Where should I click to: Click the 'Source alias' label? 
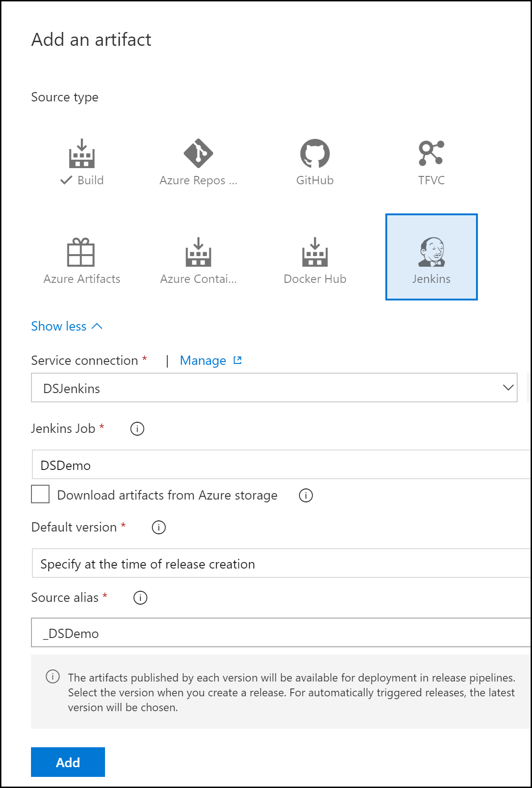pos(65,598)
